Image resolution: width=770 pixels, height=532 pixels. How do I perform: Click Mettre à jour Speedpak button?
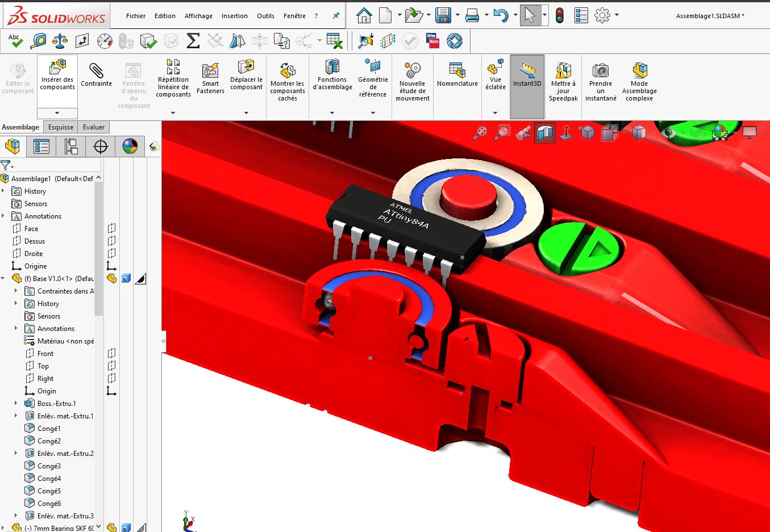563,82
